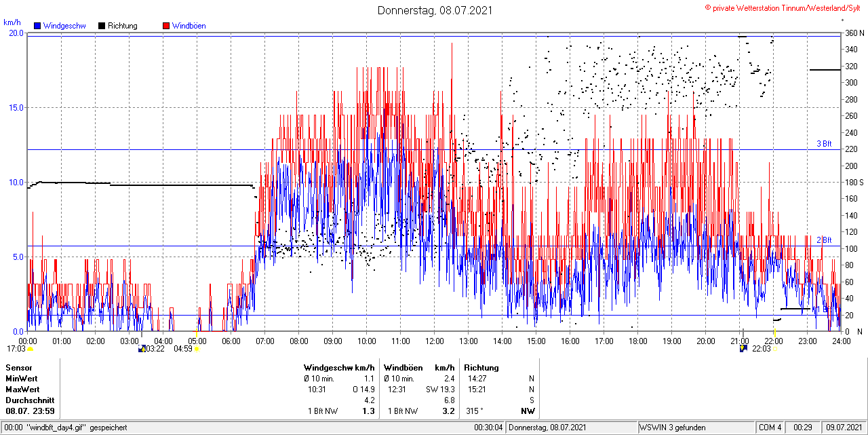Click the 3 Bft line label
The height and width of the screenshot is (435, 868).
tap(824, 144)
